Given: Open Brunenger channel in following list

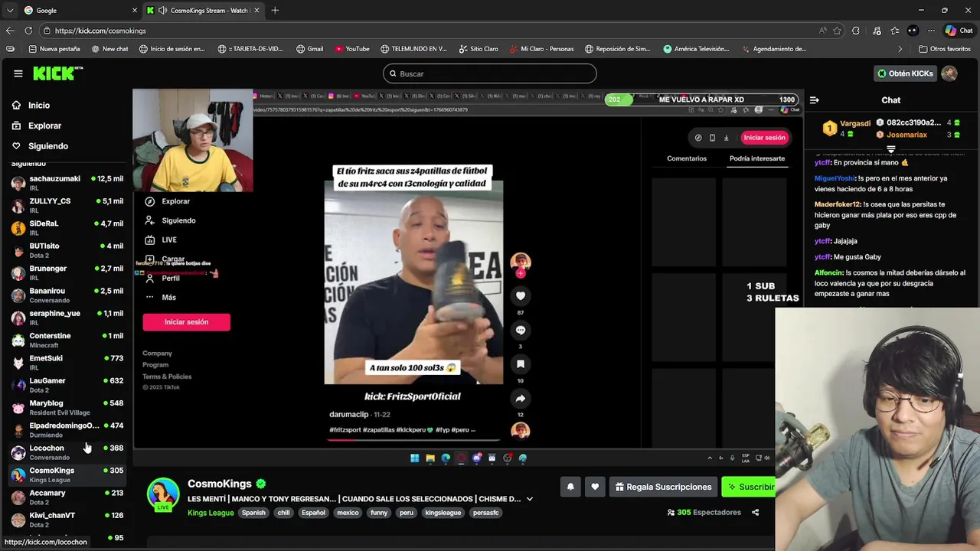Looking at the screenshot, I should [x=67, y=272].
